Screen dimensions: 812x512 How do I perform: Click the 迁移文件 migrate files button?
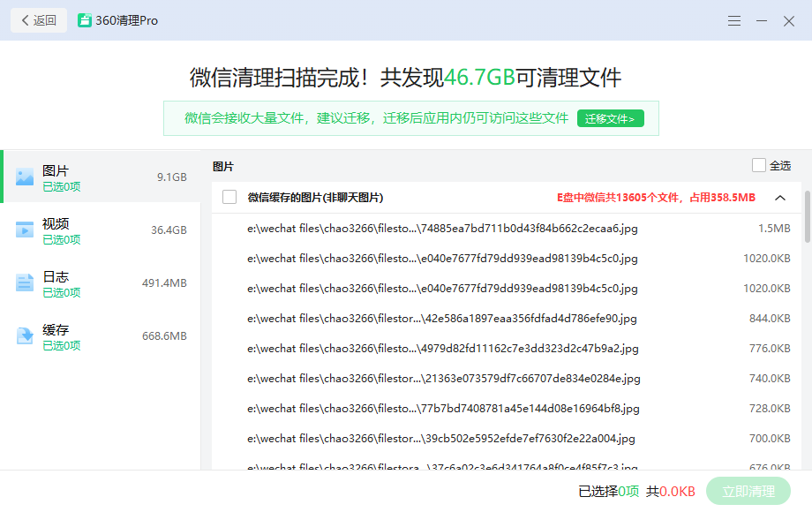pos(610,117)
